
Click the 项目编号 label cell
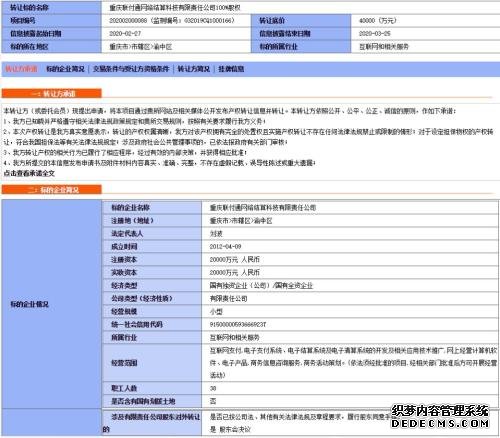coord(52,21)
